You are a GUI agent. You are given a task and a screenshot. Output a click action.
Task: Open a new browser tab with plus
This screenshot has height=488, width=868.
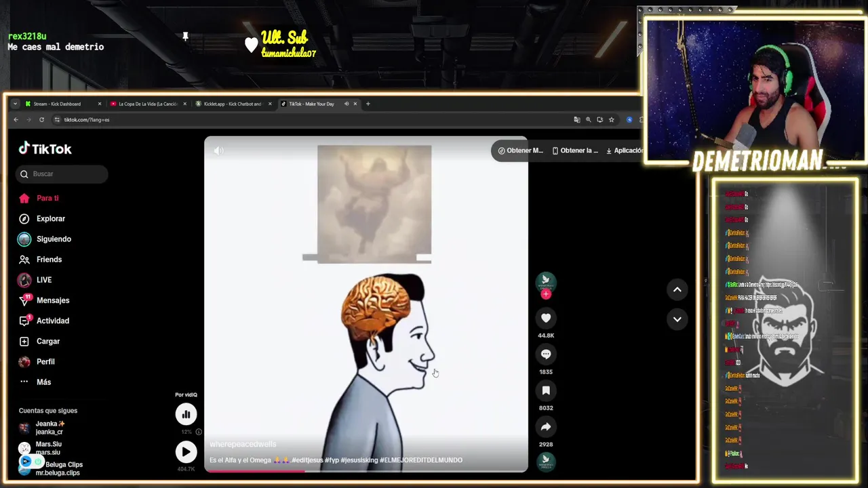click(368, 104)
